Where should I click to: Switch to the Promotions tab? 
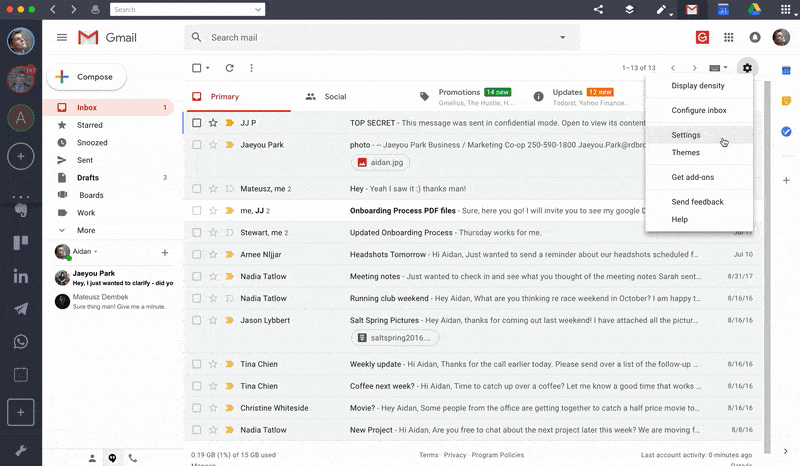[467, 96]
